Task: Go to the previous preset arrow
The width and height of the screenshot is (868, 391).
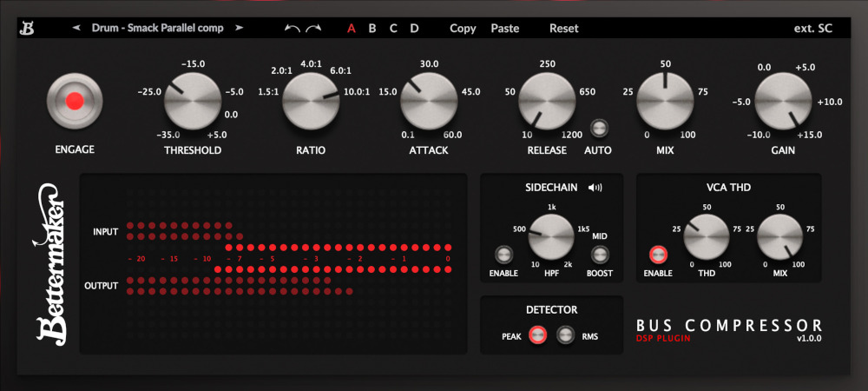Action: click(x=76, y=28)
